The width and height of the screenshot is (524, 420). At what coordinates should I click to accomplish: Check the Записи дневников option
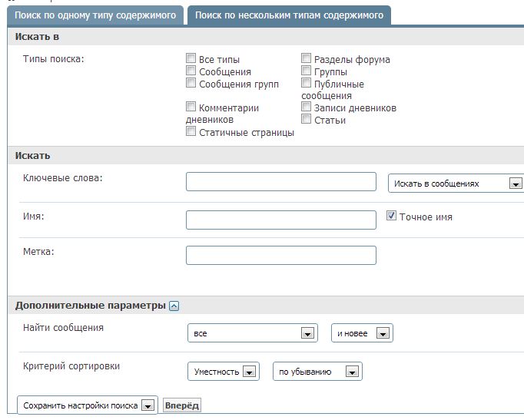[306, 107]
